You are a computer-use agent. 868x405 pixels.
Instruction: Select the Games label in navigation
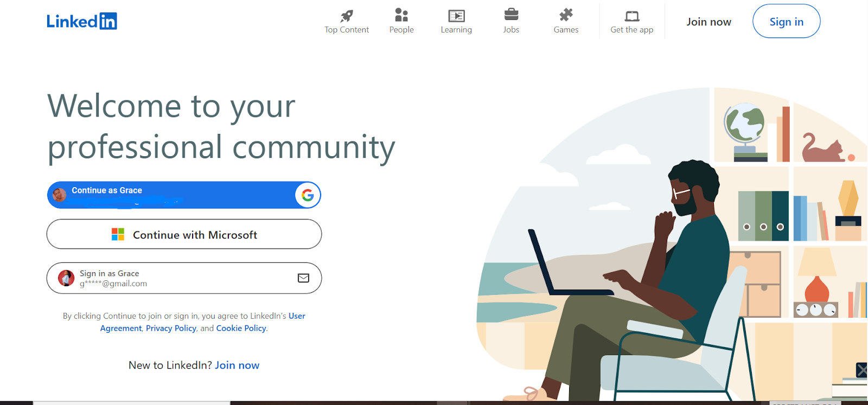tap(566, 30)
